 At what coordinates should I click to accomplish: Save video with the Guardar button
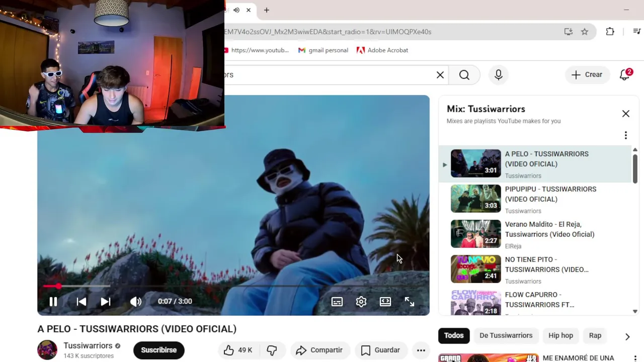pyautogui.click(x=380, y=350)
